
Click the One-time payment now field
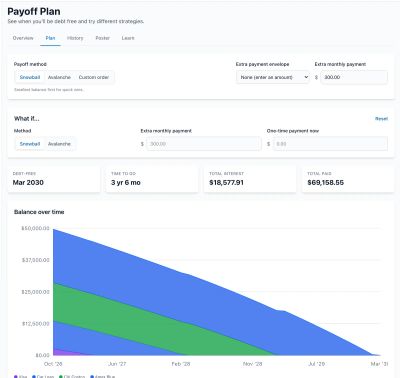click(330, 144)
